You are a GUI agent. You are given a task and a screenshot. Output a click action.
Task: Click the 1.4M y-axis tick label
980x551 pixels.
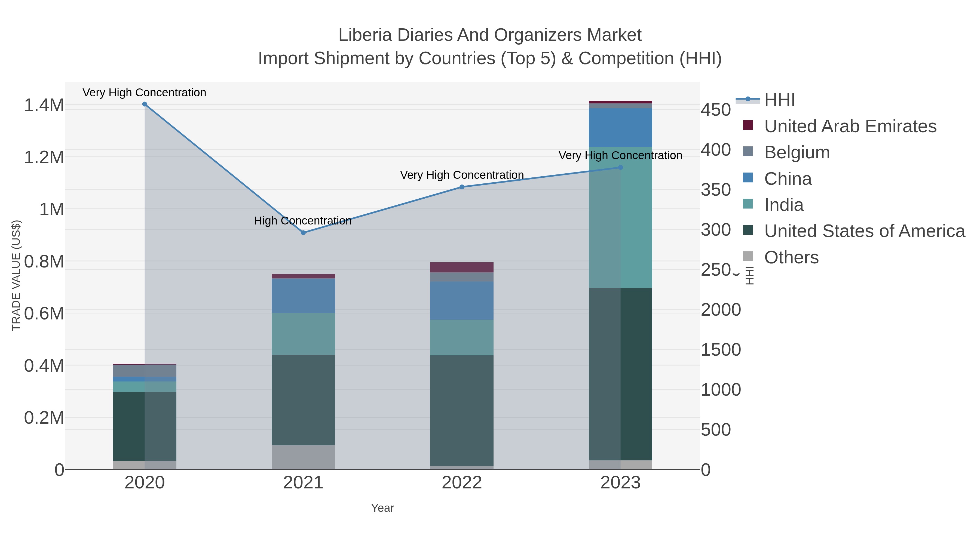click(44, 105)
